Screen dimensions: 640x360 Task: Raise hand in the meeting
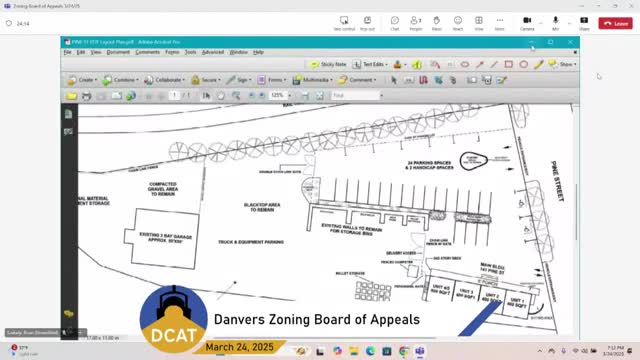point(436,23)
